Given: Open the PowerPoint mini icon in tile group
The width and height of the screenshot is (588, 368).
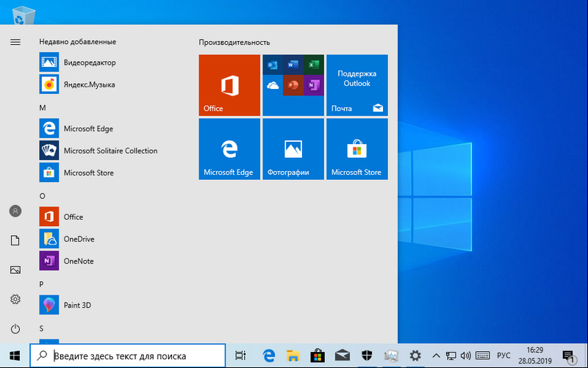Looking at the screenshot, I should [293, 86].
